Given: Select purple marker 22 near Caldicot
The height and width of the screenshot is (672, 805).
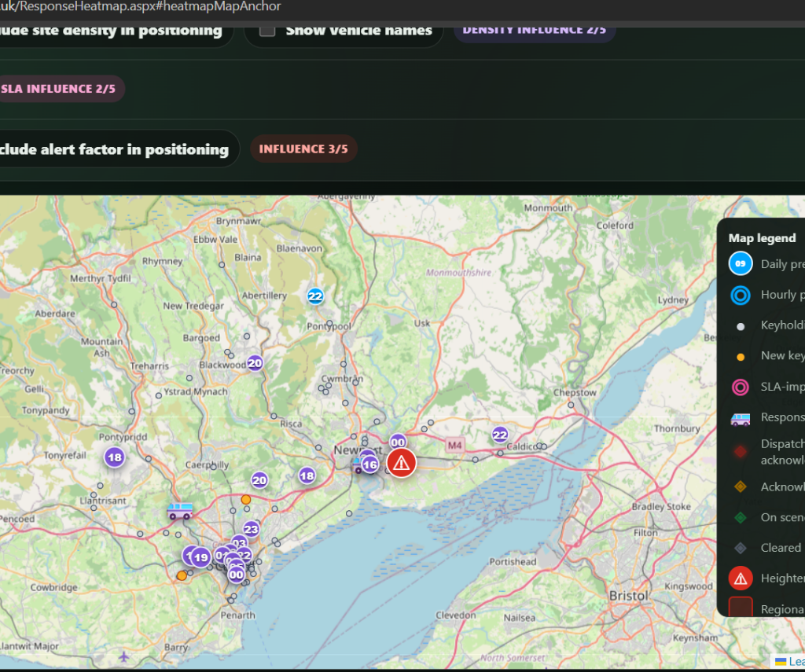Looking at the screenshot, I should pos(500,435).
